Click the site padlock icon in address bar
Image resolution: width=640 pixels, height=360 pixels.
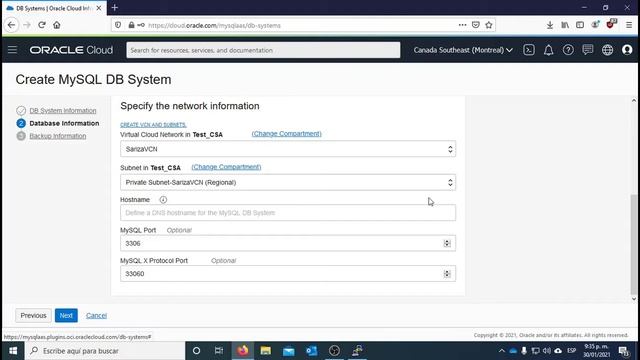[131, 25]
